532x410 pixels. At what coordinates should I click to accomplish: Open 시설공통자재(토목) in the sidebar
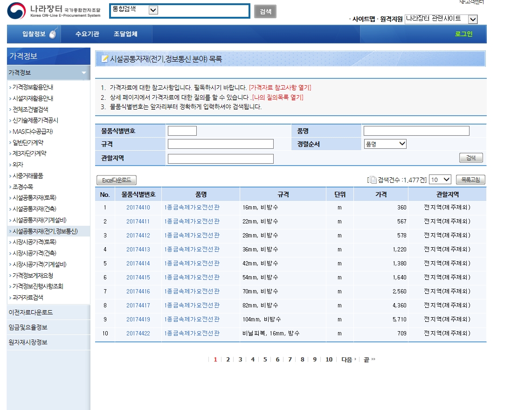[x=34, y=197]
